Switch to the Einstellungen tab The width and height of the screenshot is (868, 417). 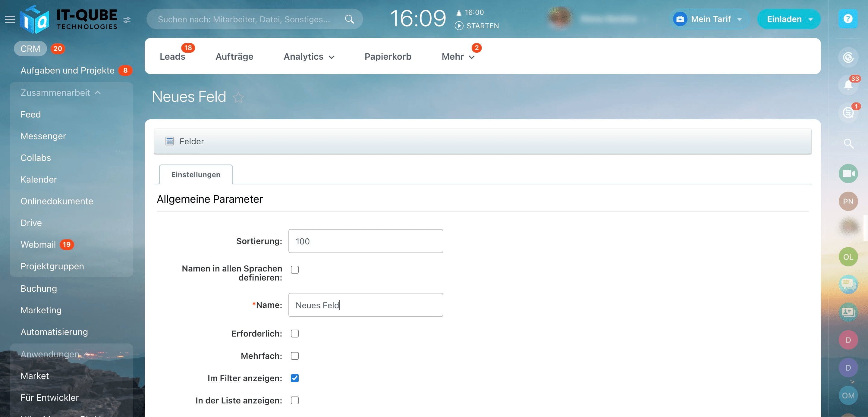pyautogui.click(x=195, y=174)
